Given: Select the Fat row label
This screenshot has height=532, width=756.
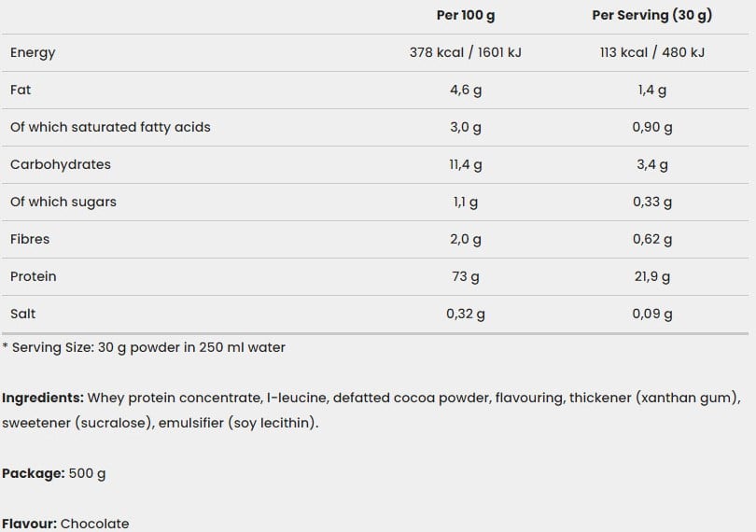Looking at the screenshot, I should click(21, 90).
